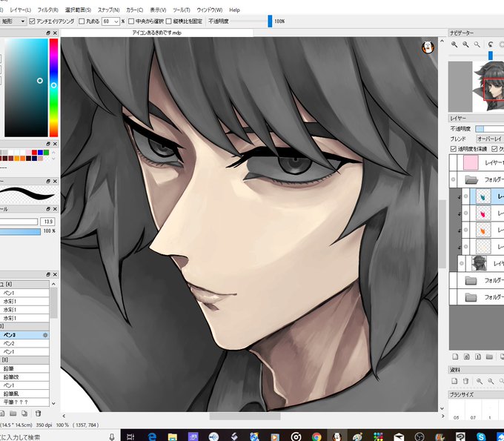504x441 pixels.
Task: Float the color panel with the undock icon
Action: [x=48, y=33]
